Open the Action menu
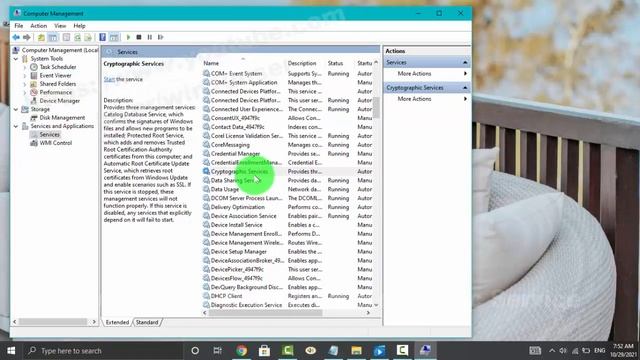This screenshot has height=360, width=640. click(x=39, y=26)
